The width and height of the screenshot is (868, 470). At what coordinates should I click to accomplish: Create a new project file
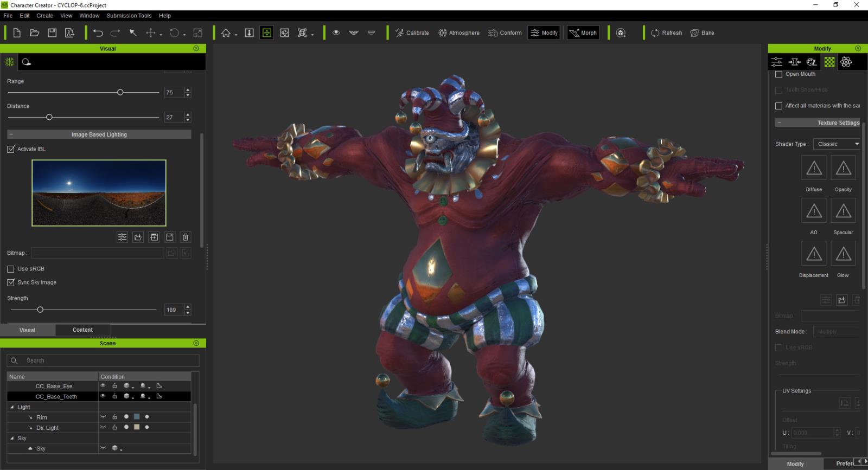point(17,33)
